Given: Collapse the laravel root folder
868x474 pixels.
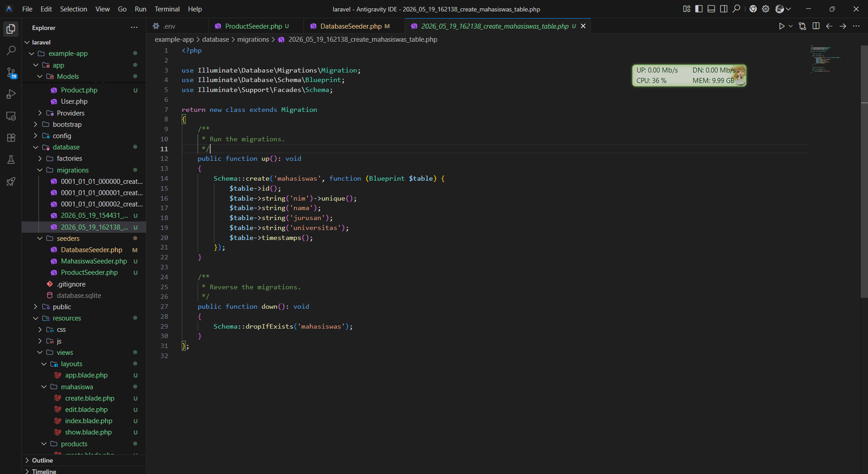Looking at the screenshot, I should [x=84, y=42].
